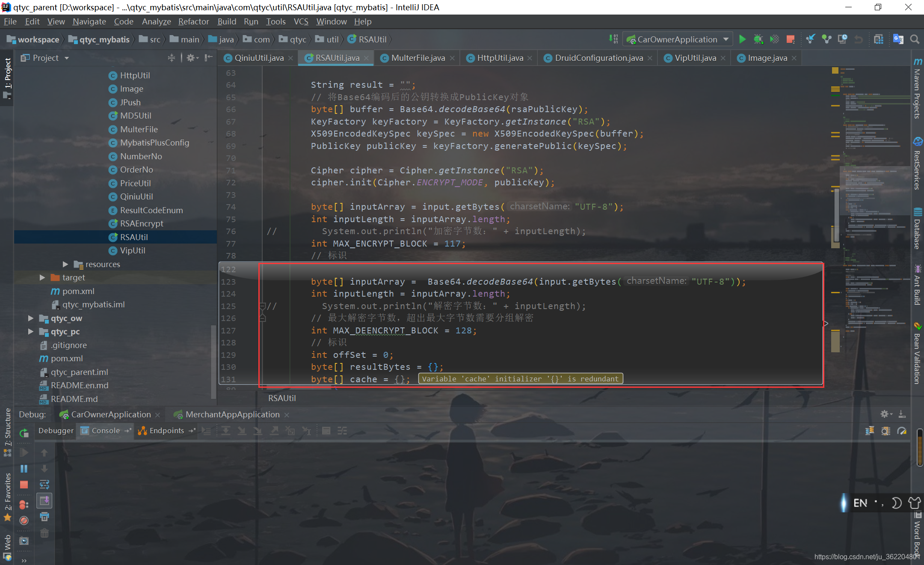Toggle the fold marker beside line 125
Image resolution: width=924 pixels, height=565 pixels.
point(263,306)
